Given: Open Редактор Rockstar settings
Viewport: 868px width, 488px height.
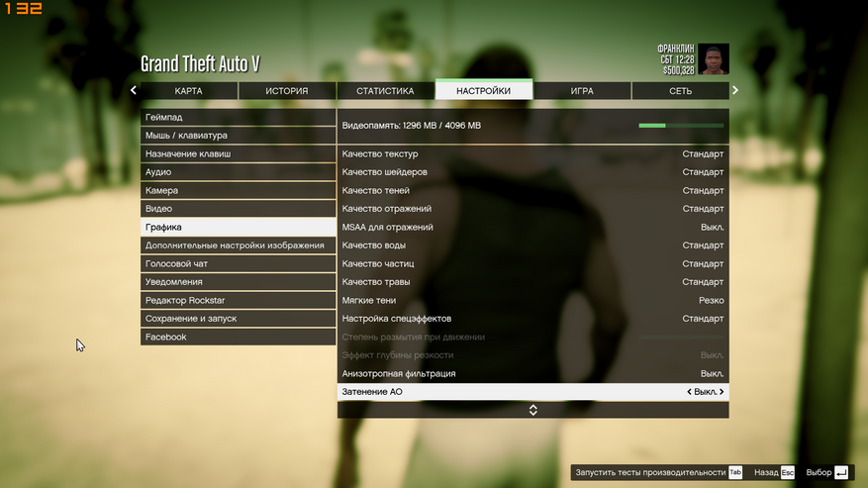Looking at the screenshot, I should click(x=239, y=300).
